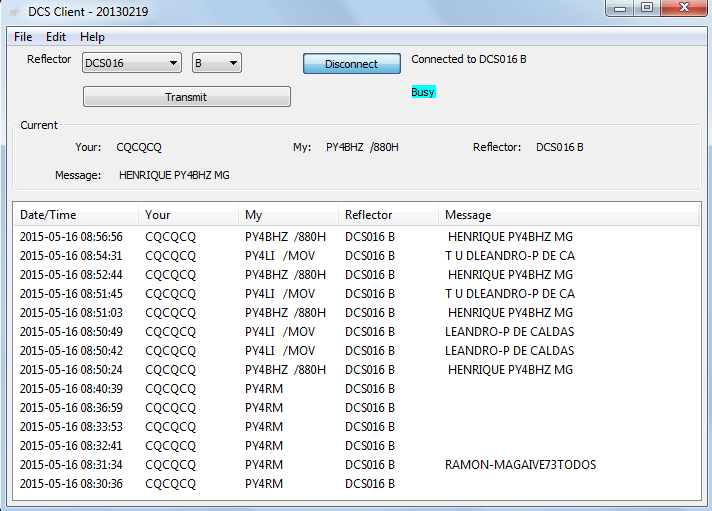Select the 08:33:53 log row

click(356, 427)
